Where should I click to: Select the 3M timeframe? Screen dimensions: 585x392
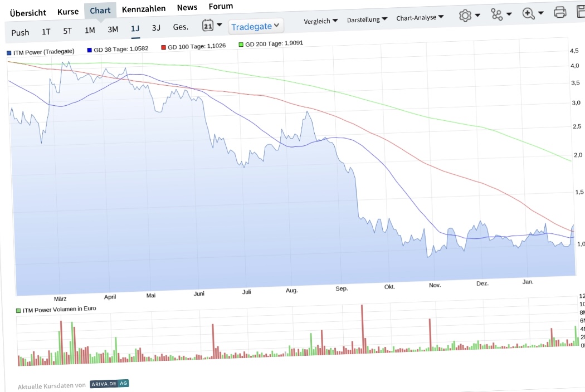click(113, 30)
